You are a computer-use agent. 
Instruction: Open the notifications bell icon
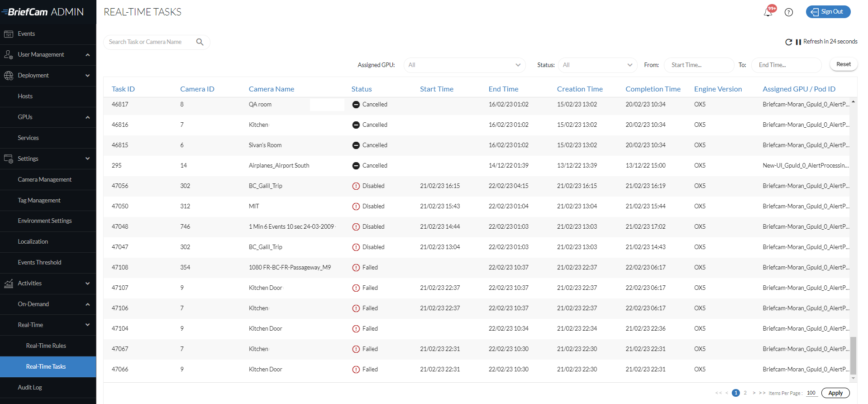[768, 12]
